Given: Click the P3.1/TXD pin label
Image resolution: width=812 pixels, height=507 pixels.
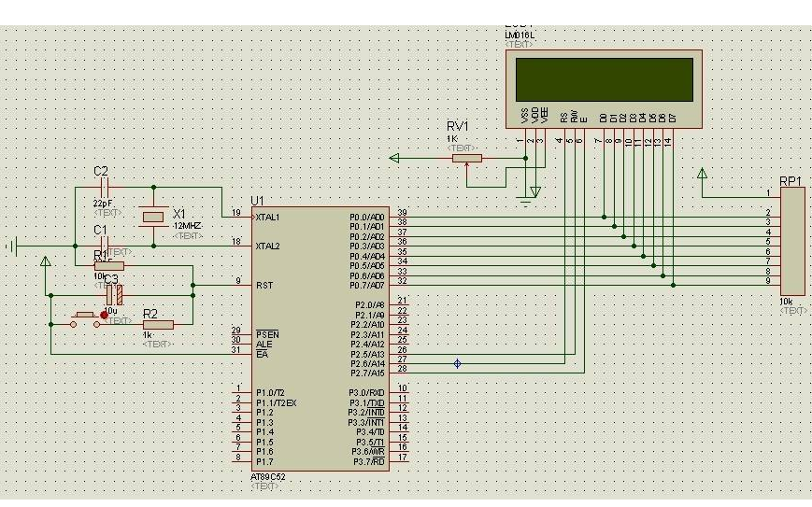Looking at the screenshot, I should pos(366,403).
